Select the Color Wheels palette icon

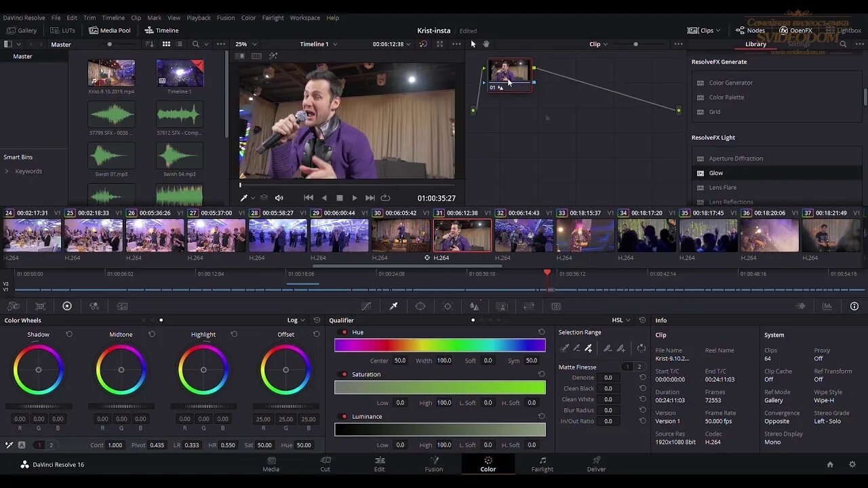click(67, 306)
